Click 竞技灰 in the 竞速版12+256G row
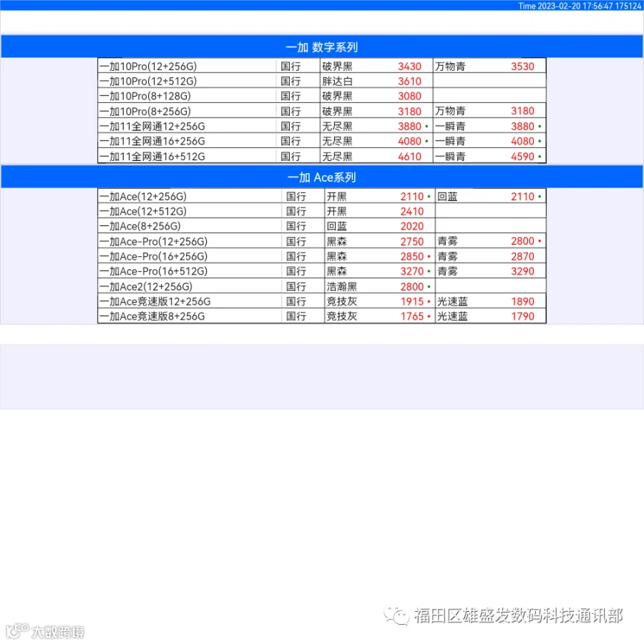Viewport: 644px width, 644px height. (342, 301)
